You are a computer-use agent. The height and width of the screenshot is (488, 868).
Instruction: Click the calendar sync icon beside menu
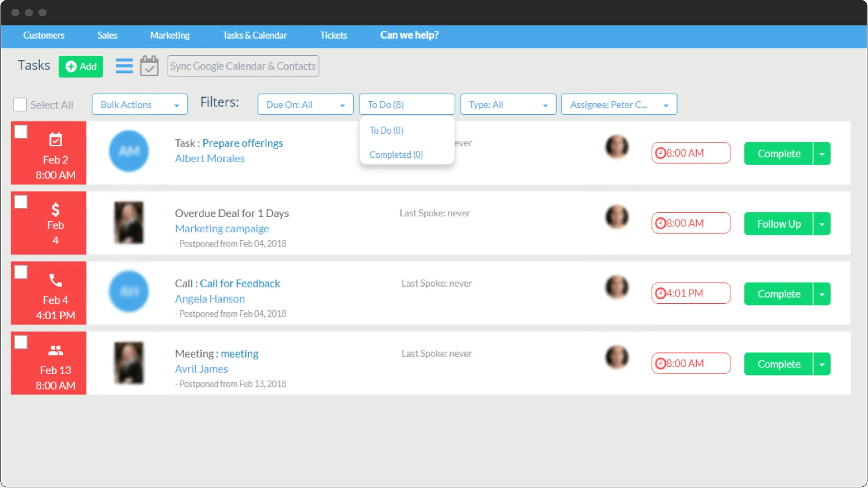(149, 65)
